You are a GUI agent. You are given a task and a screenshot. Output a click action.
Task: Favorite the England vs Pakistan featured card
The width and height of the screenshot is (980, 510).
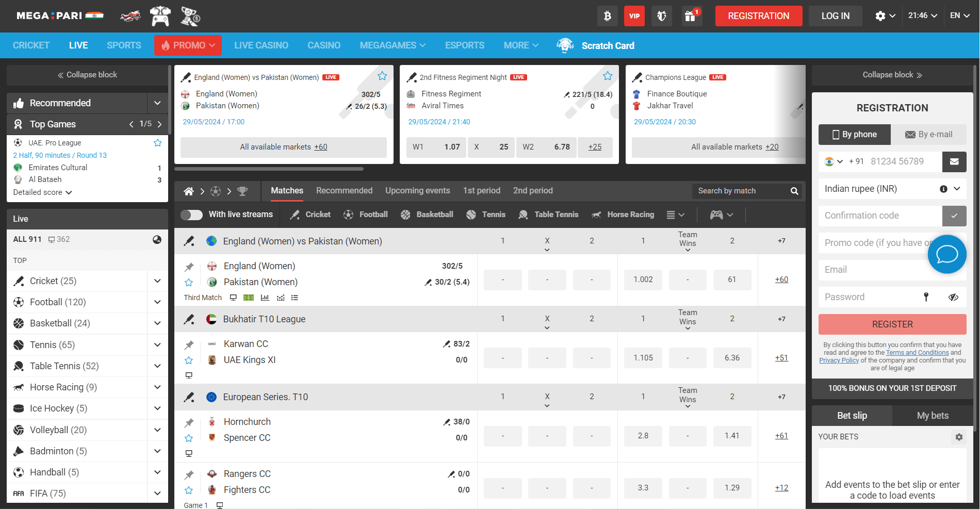(382, 76)
